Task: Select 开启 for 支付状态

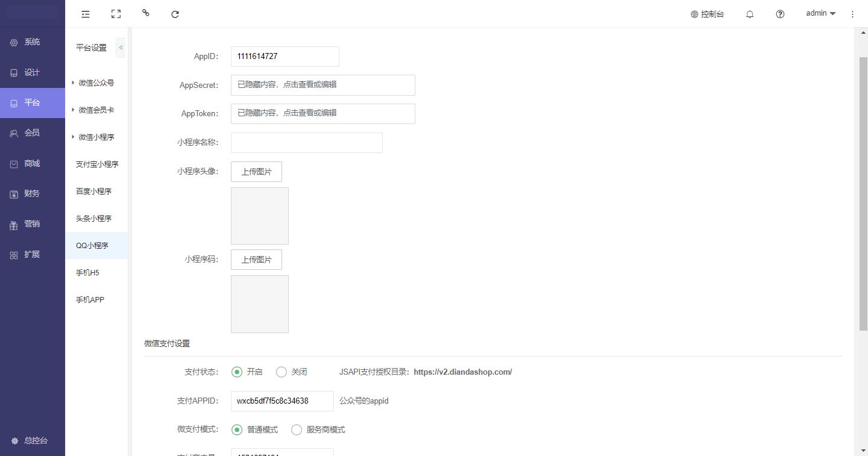Action: [x=237, y=372]
